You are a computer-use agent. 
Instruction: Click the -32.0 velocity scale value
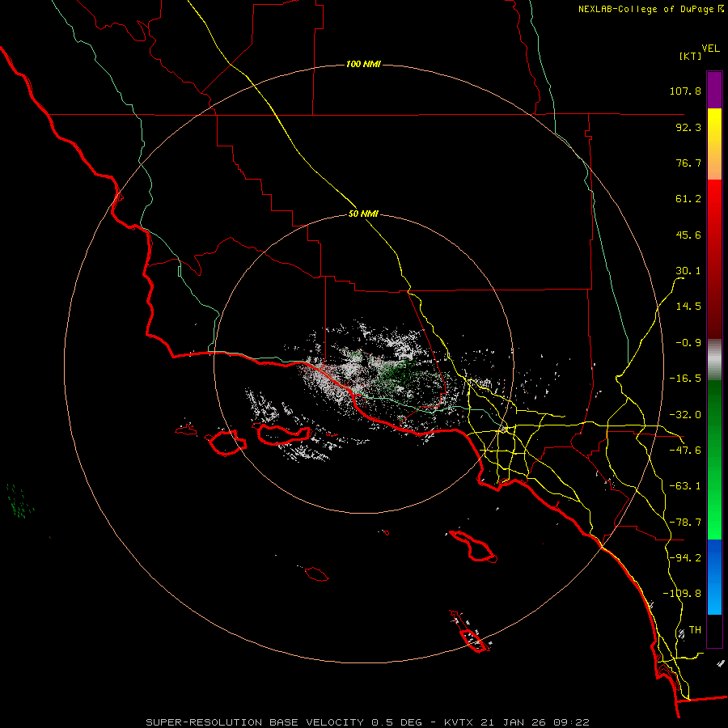(685, 415)
